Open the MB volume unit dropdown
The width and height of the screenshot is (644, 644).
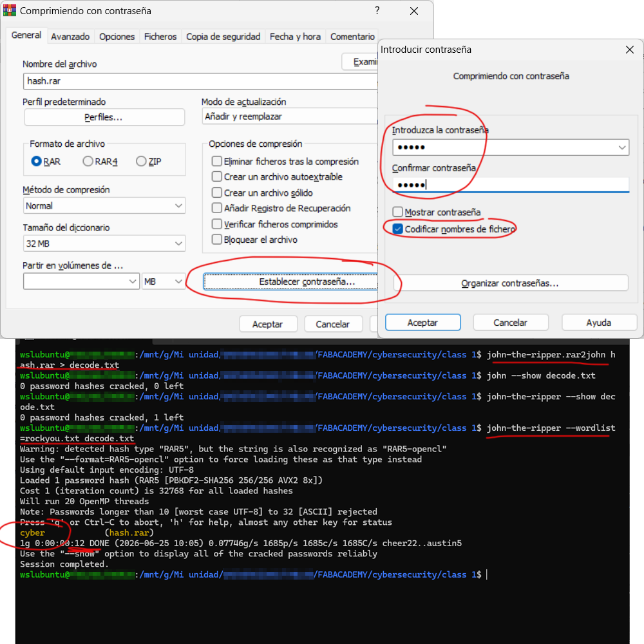[163, 281]
